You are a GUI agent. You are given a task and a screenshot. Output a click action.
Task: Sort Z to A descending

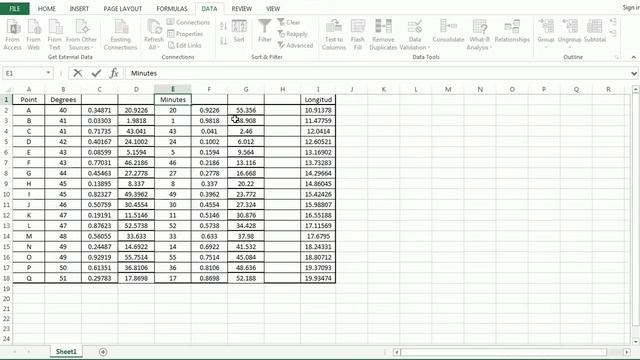pos(223,41)
